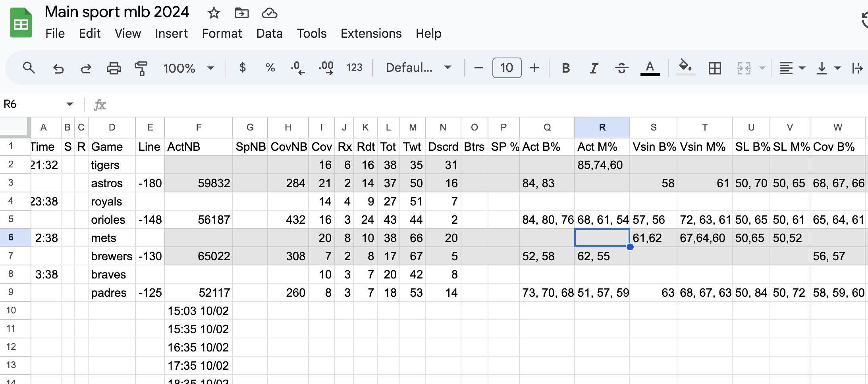This screenshot has width=868, height=384.
Task: Click the Move to folder icon
Action: coord(241,13)
